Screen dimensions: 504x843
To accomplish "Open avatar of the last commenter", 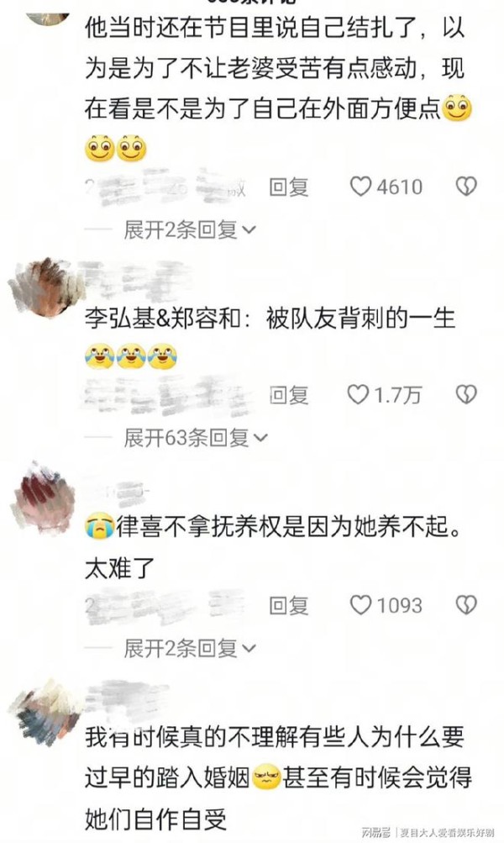I will tap(45, 713).
